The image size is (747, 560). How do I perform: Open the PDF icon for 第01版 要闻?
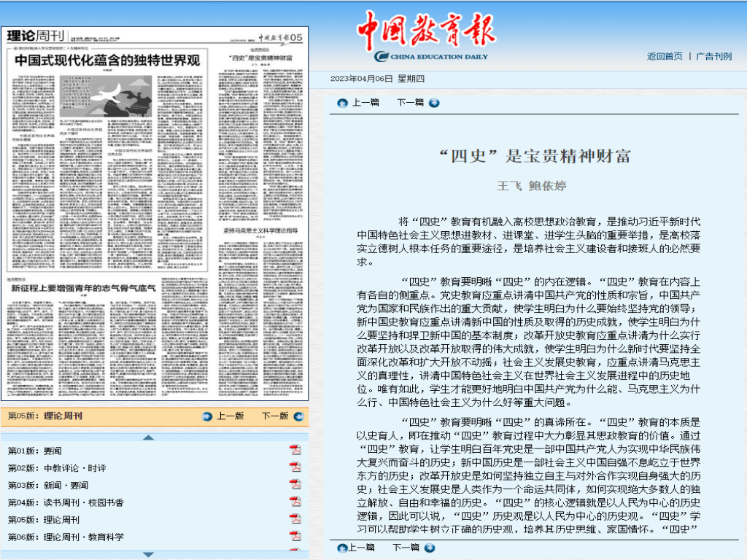pos(295,450)
